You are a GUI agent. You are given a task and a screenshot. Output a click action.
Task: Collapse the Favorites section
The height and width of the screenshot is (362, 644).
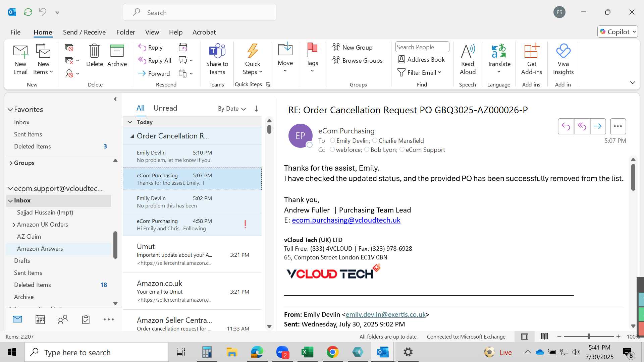pos(10,110)
